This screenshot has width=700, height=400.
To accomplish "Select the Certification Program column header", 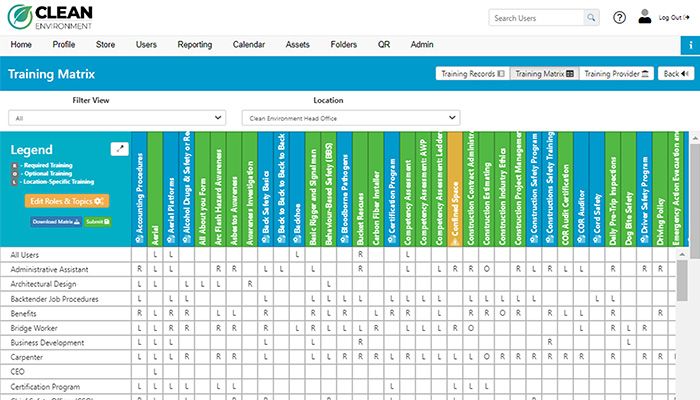I will [392, 189].
